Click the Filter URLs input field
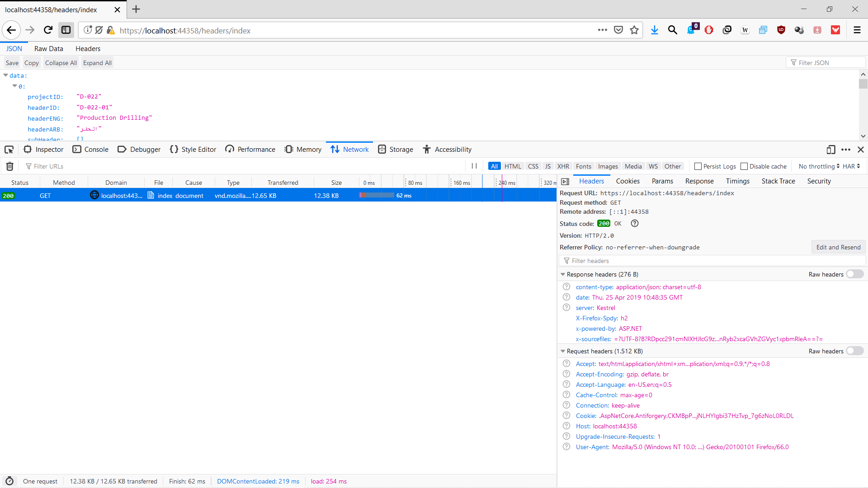The width and height of the screenshot is (868, 488). tap(244, 166)
